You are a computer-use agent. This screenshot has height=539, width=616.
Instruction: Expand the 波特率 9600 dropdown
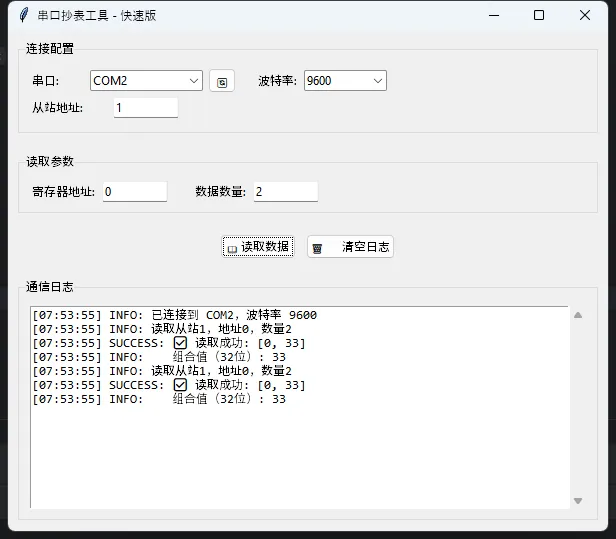pos(377,81)
